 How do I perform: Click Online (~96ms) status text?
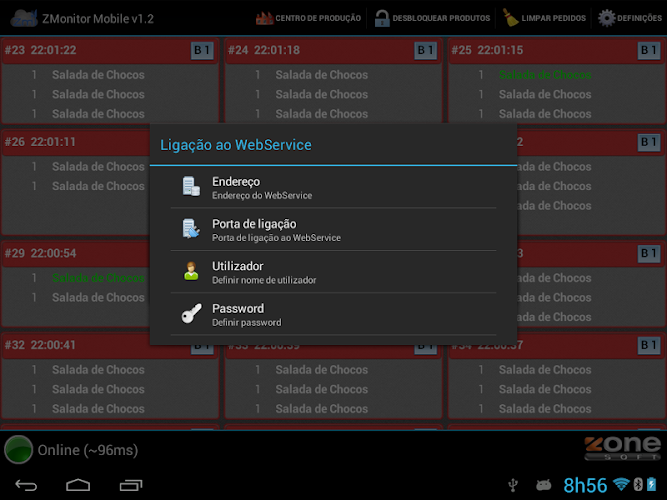coord(88,450)
